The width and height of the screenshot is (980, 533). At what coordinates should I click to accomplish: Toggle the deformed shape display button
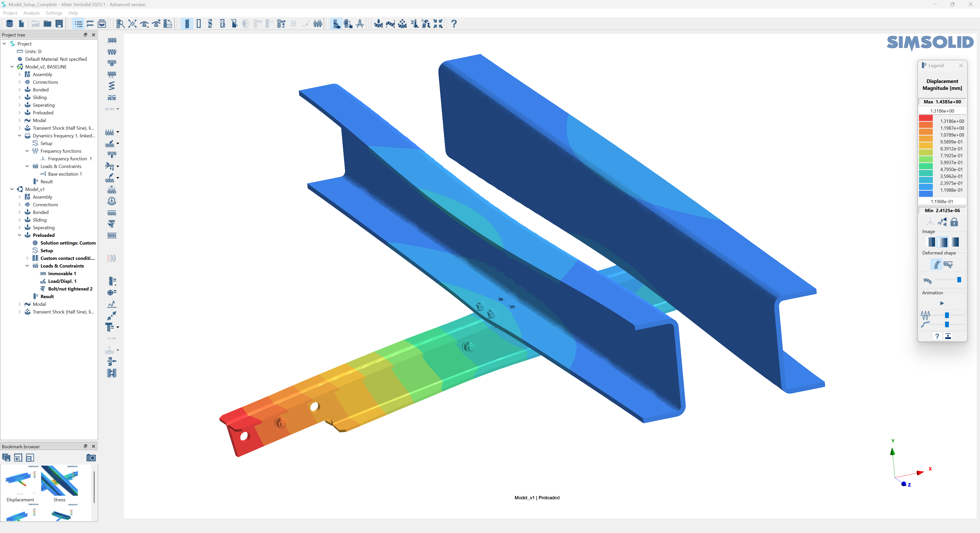point(936,264)
